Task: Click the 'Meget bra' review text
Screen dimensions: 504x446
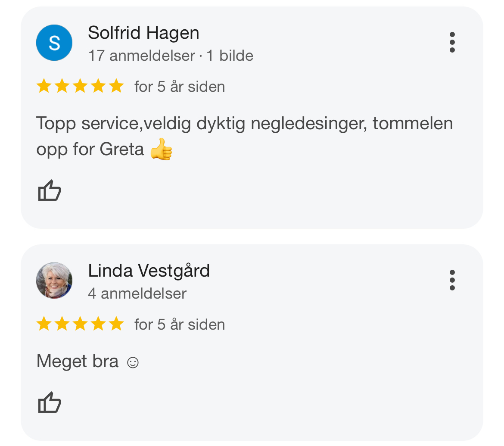Action: coord(78,361)
